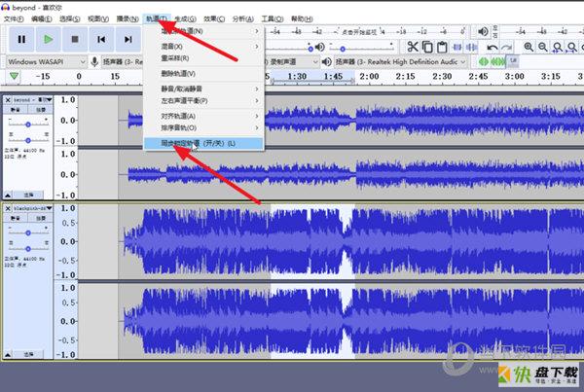Stop playback with the Stop button
Image resolution: width=584 pixels, height=392 pixels.
click(x=75, y=39)
